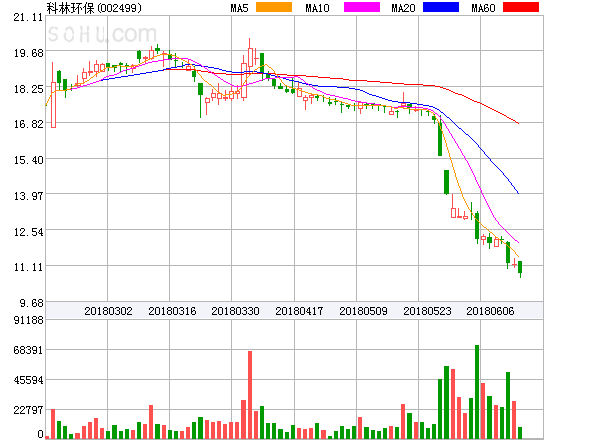The width and height of the screenshot is (600, 440).
Task: Click the 0 volume axis label
Action: pyautogui.click(x=40, y=434)
